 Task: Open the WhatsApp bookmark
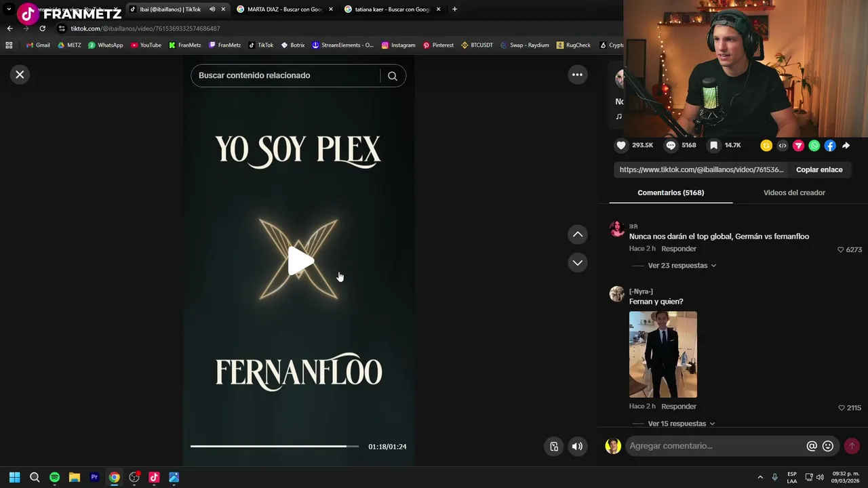[x=105, y=45]
